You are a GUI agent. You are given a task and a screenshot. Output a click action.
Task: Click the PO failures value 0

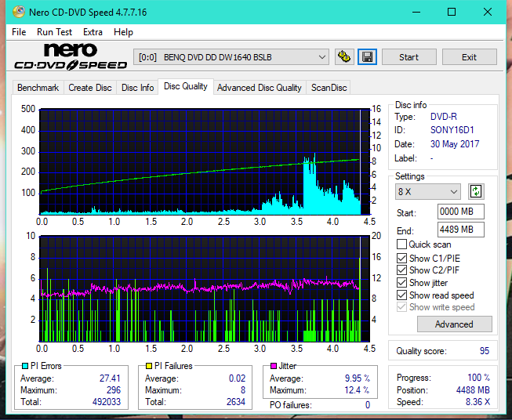368,405
